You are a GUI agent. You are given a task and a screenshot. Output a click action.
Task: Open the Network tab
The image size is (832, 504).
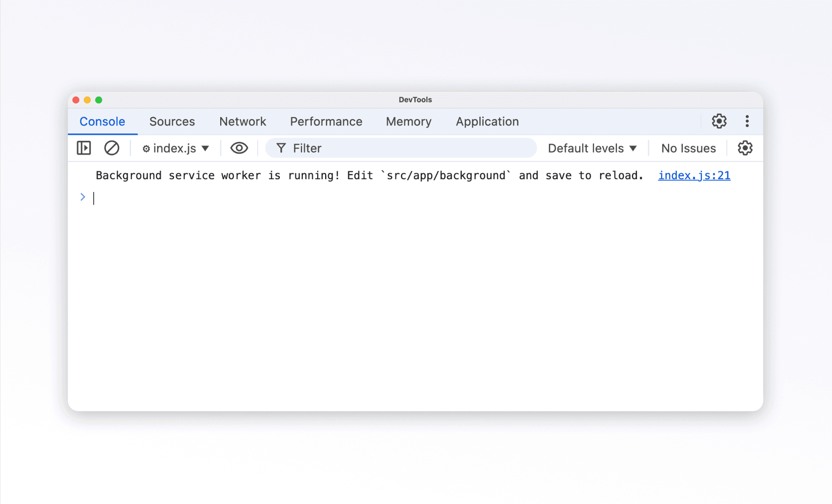[x=242, y=122]
